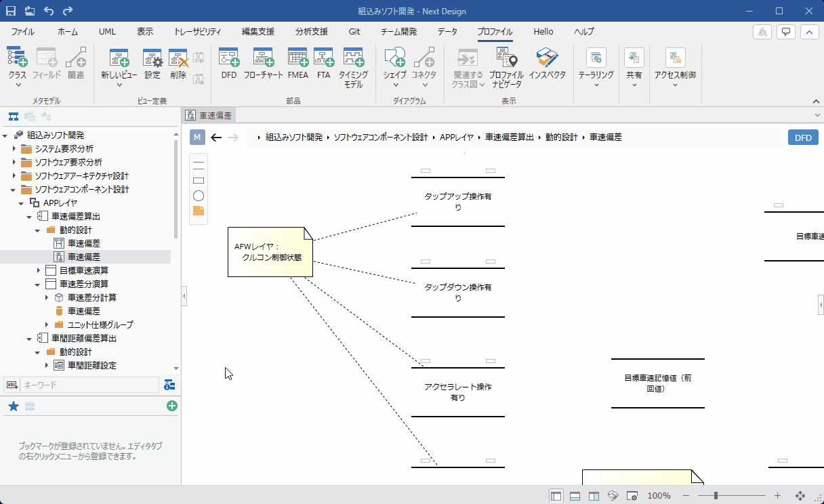Click APPレイヤ in the breadcrumb path
Screen dimensions: 824x504
tap(456, 138)
